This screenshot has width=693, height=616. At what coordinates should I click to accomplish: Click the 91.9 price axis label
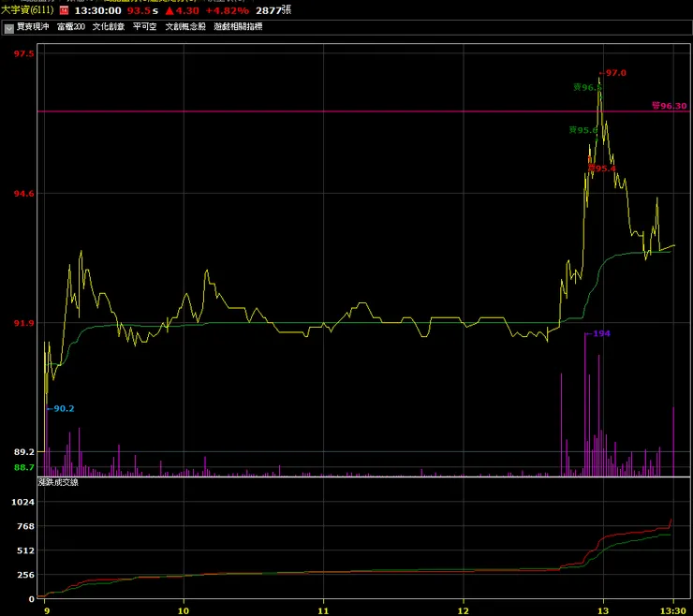pos(23,324)
